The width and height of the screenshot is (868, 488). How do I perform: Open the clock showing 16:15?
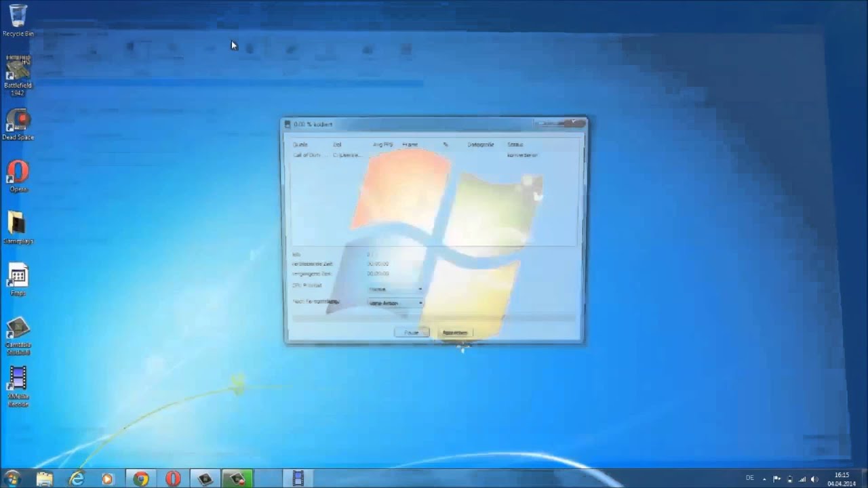[x=841, y=479]
